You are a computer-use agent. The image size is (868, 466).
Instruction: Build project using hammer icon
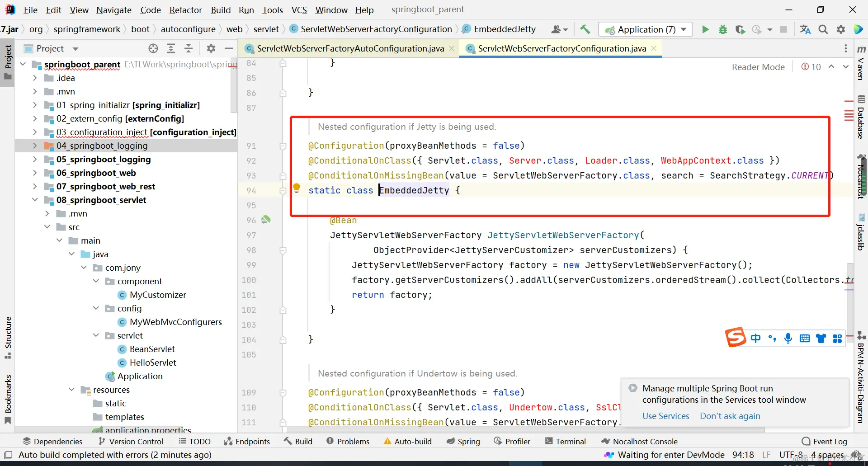click(x=585, y=29)
